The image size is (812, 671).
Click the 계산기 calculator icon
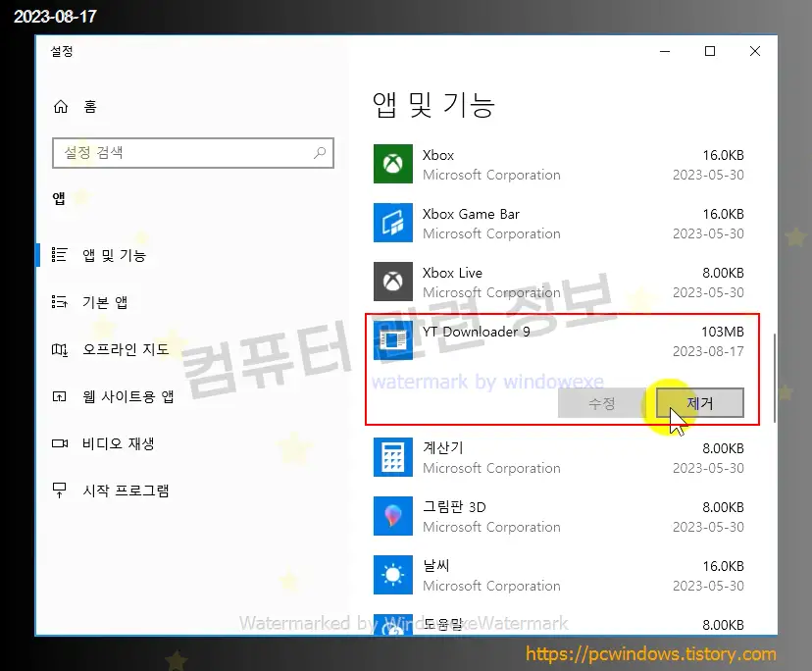(x=393, y=457)
